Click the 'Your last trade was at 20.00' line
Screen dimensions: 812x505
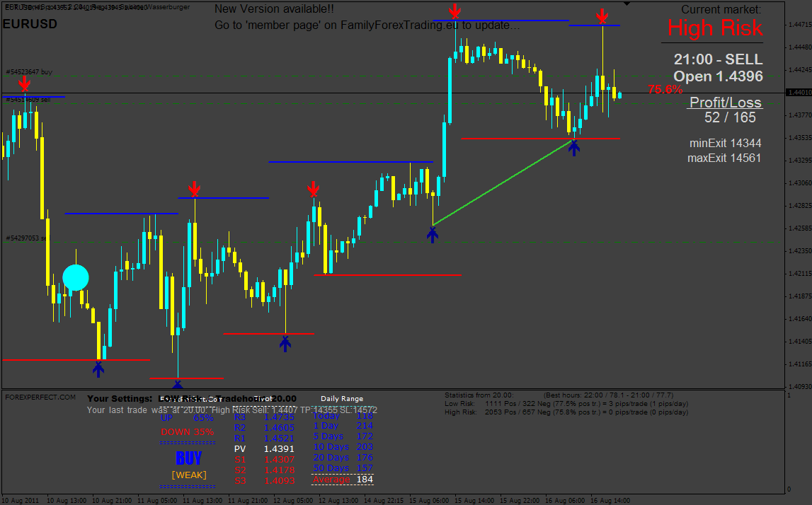232,410
